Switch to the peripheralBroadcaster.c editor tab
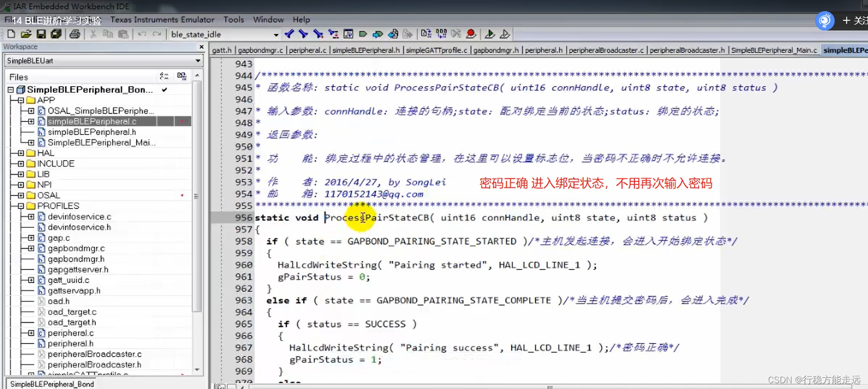Viewport: 868px width, 389px height. point(606,50)
